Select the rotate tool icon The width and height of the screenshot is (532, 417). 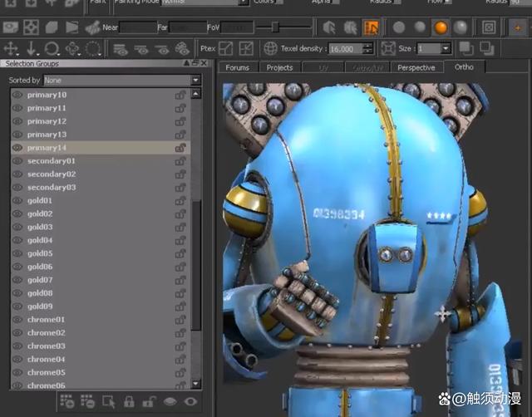pos(52,49)
